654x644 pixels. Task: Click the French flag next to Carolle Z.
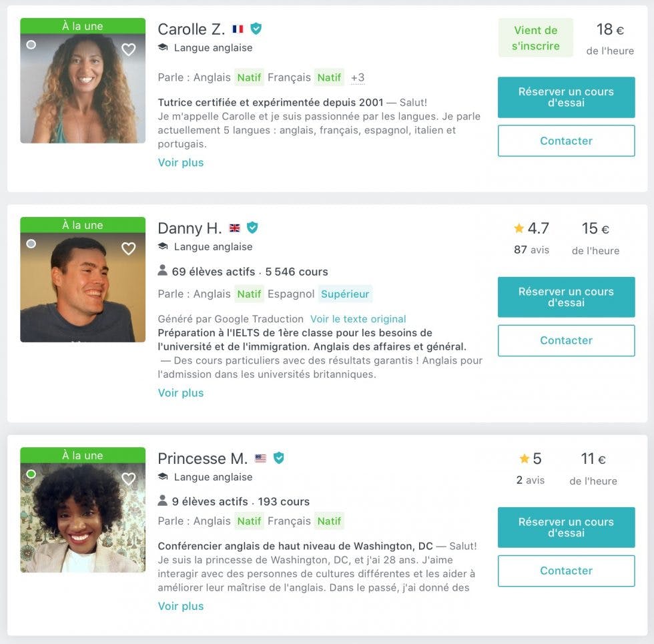238,29
